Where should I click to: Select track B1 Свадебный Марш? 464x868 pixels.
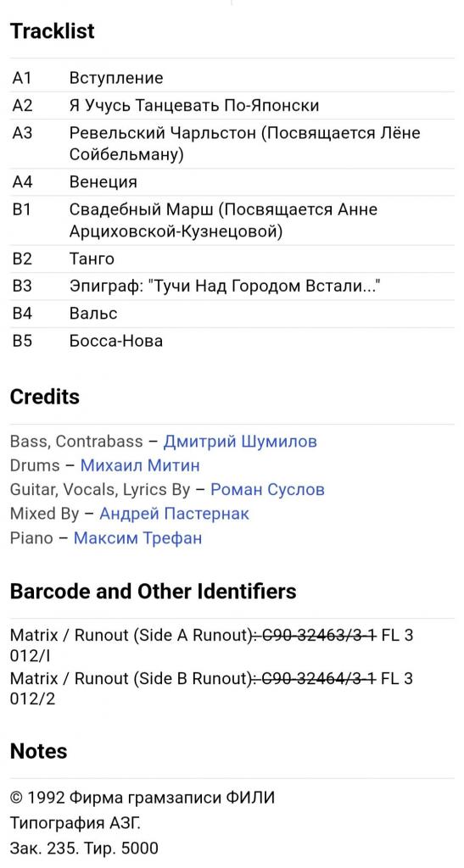(232, 220)
